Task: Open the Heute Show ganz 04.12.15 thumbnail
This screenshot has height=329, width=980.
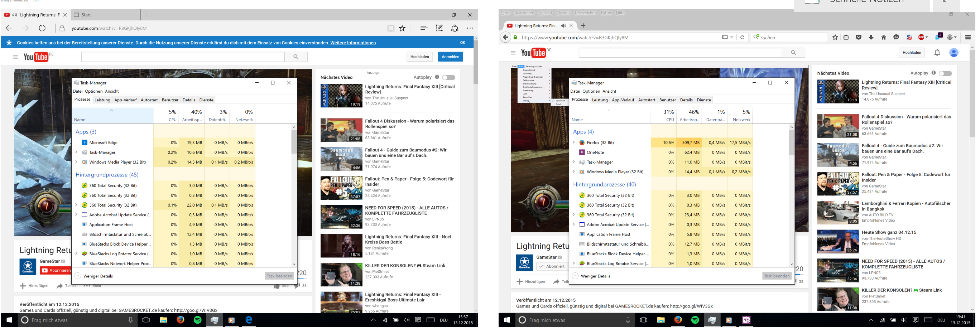Action: pyautogui.click(x=838, y=242)
